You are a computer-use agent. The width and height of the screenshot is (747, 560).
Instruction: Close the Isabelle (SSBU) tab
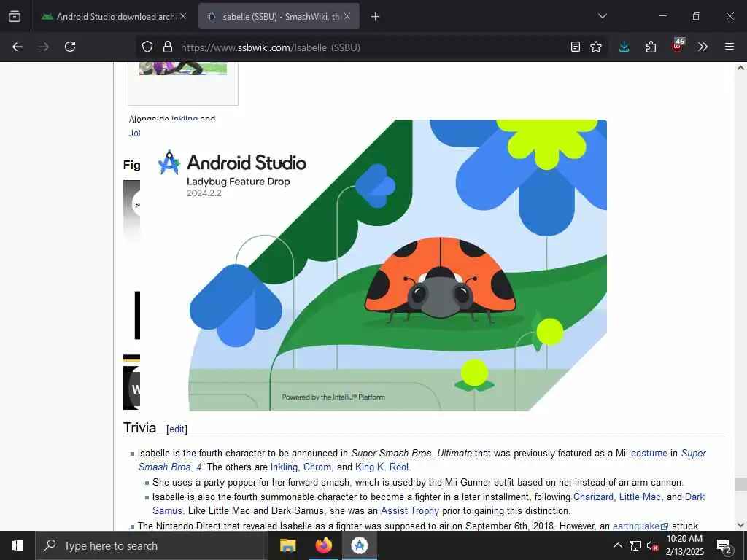[347, 16]
